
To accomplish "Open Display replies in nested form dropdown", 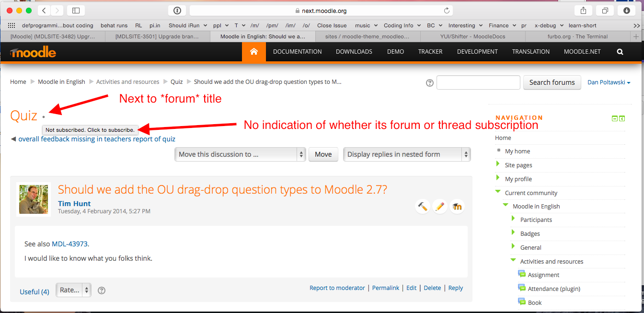I will coord(407,154).
